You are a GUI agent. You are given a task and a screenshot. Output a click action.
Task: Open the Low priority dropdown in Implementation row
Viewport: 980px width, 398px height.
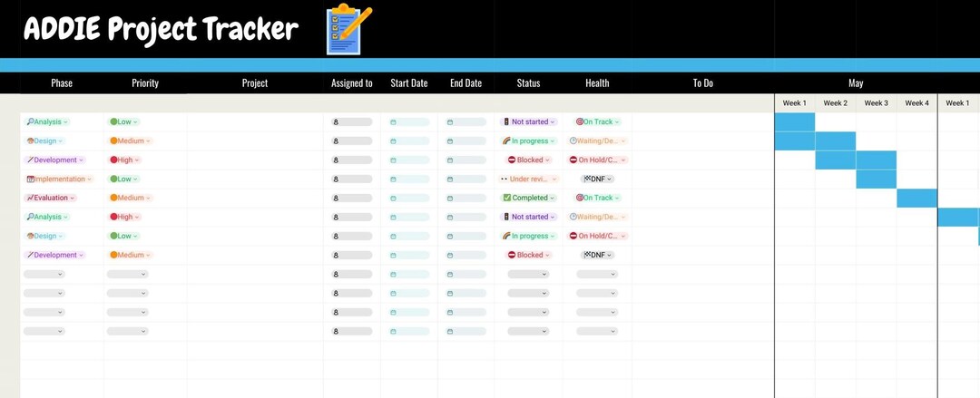pyautogui.click(x=123, y=179)
